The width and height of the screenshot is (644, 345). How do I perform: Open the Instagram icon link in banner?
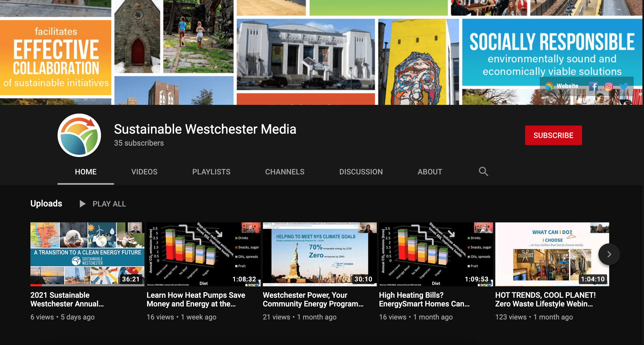609,86
